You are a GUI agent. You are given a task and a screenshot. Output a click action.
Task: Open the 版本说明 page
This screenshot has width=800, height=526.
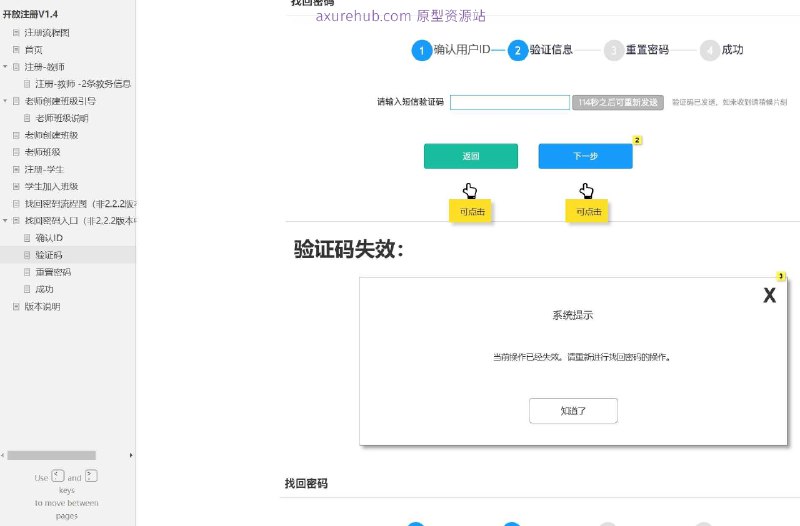[42, 307]
